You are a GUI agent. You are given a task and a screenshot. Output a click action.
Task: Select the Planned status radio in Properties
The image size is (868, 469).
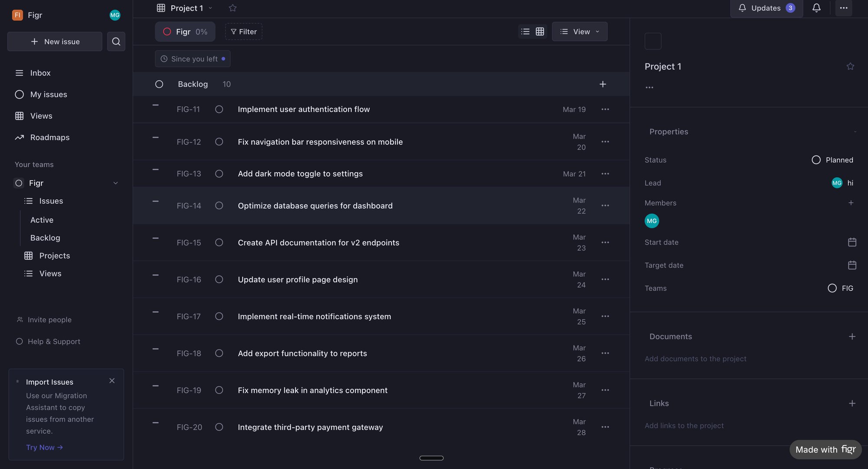(x=816, y=160)
